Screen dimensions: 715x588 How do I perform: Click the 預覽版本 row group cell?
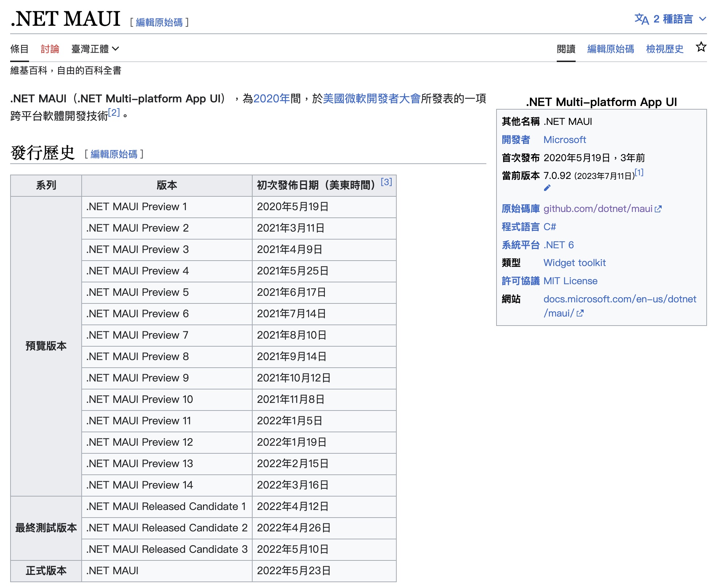click(x=46, y=346)
